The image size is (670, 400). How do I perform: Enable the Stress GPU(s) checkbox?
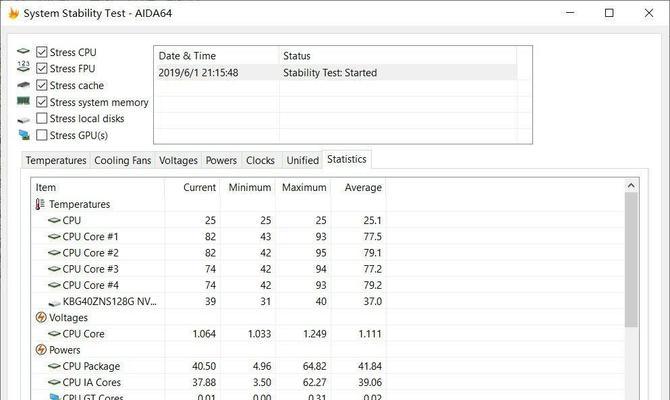pos(41,135)
